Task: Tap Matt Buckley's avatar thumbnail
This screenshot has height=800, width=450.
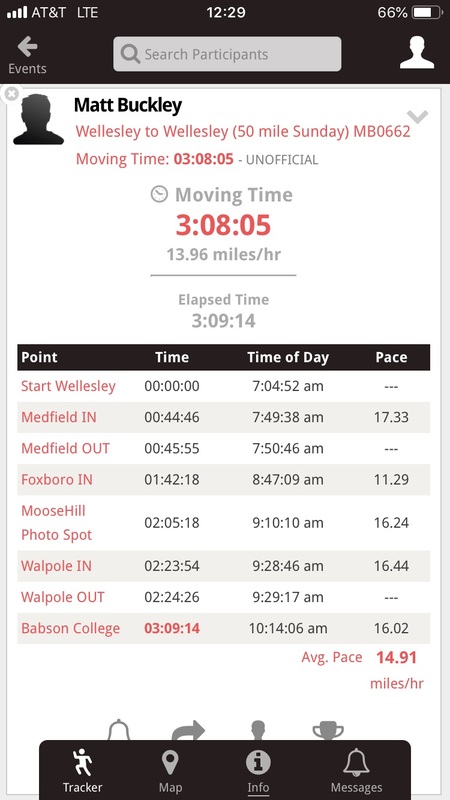Action: pos(39,119)
